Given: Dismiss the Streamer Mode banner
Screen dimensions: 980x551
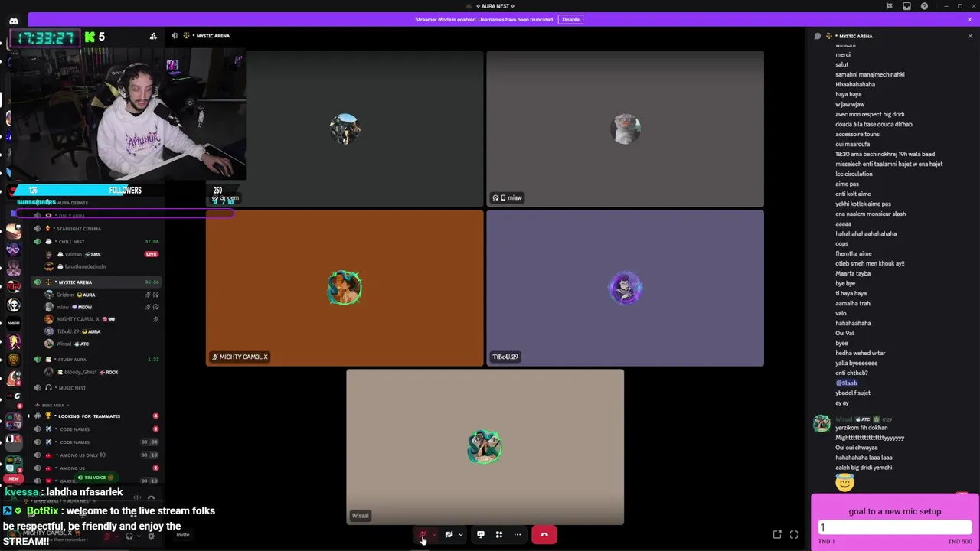Looking at the screenshot, I should 969,19.
